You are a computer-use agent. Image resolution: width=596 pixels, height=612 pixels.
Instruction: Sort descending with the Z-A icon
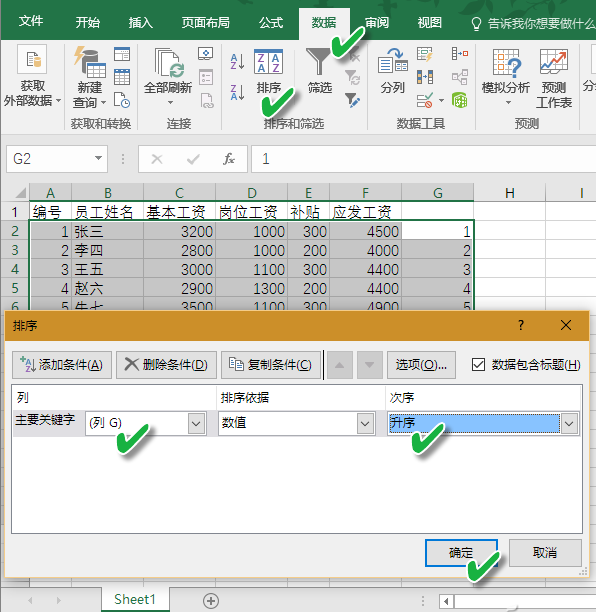[x=237, y=93]
